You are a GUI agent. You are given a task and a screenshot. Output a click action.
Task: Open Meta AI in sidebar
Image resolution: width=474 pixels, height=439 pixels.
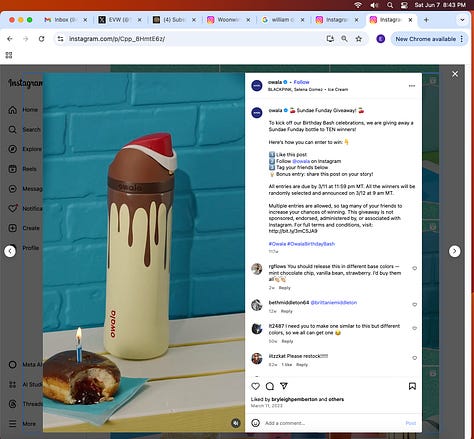pos(25,364)
